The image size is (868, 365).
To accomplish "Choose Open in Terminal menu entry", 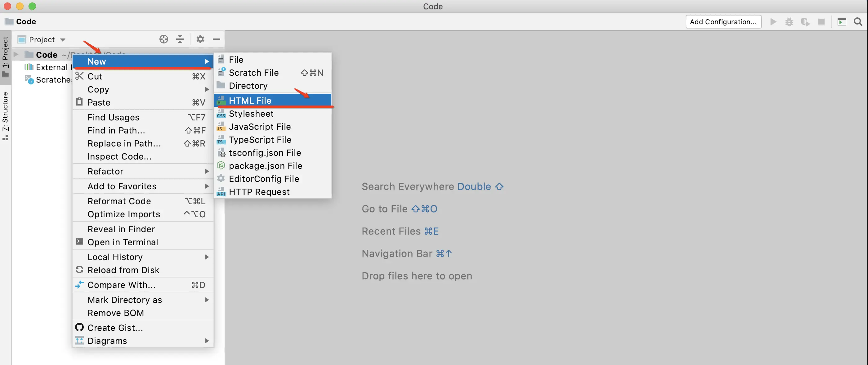I will (x=123, y=242).
